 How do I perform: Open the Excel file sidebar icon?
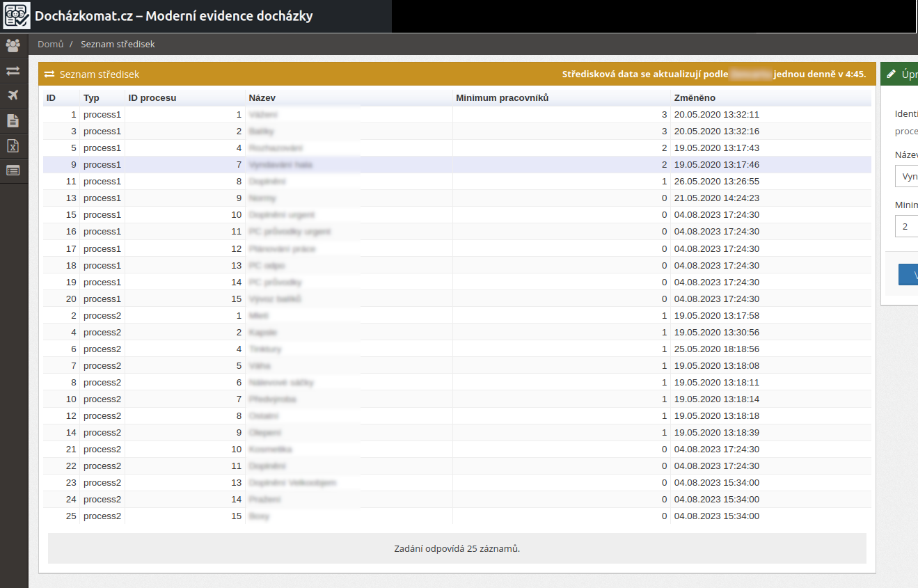[13, 145]
